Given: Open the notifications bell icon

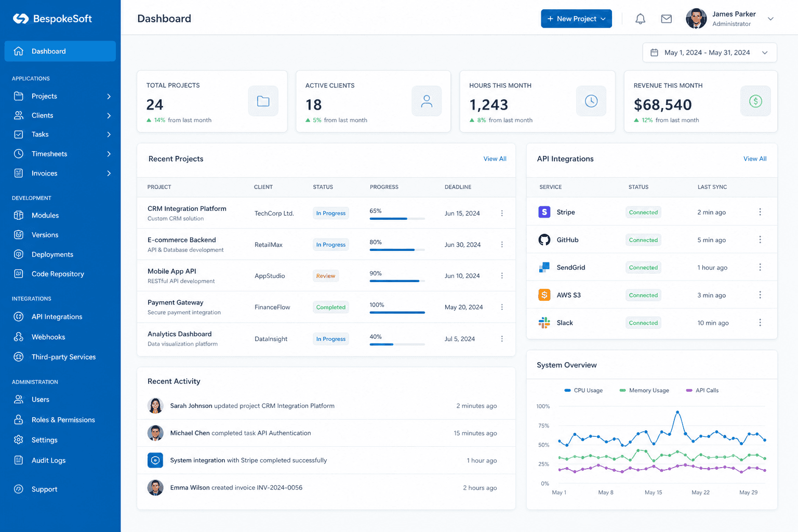Looking at the screenshot, I should [x=641, y=19].
